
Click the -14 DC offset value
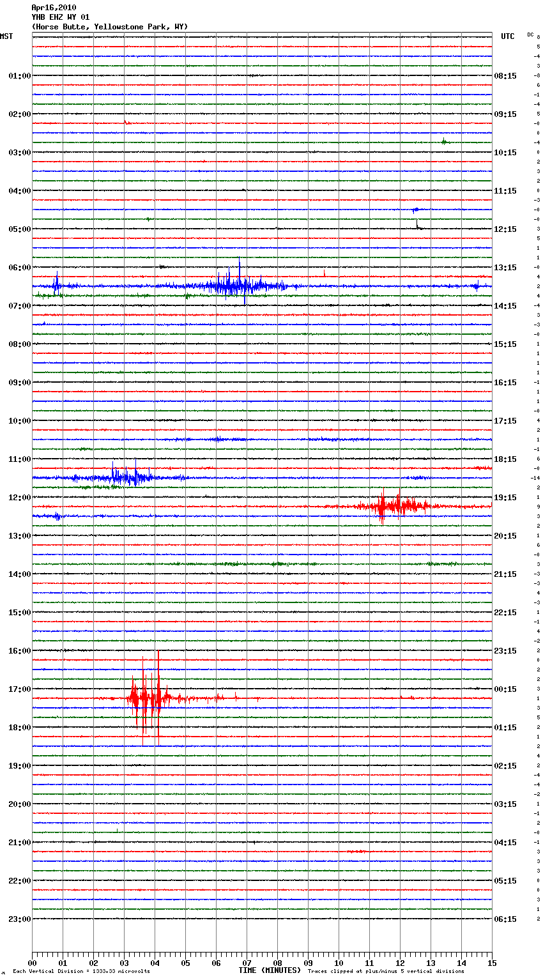(535, 478)
